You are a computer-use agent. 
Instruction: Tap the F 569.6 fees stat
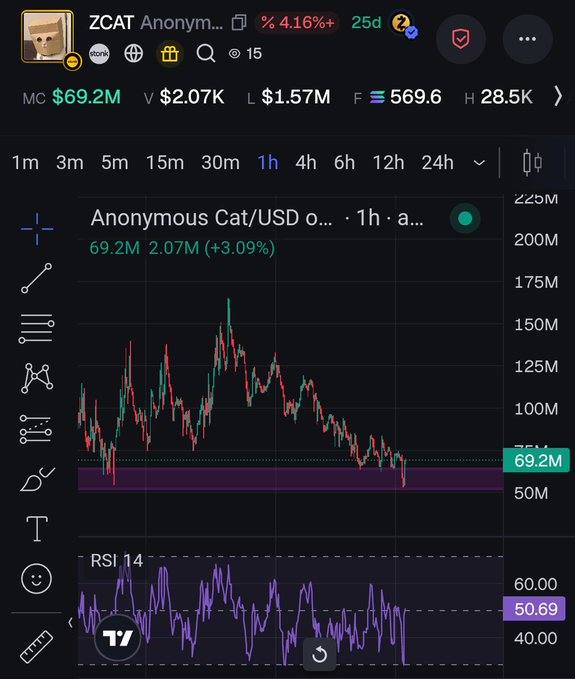(397, 97)
